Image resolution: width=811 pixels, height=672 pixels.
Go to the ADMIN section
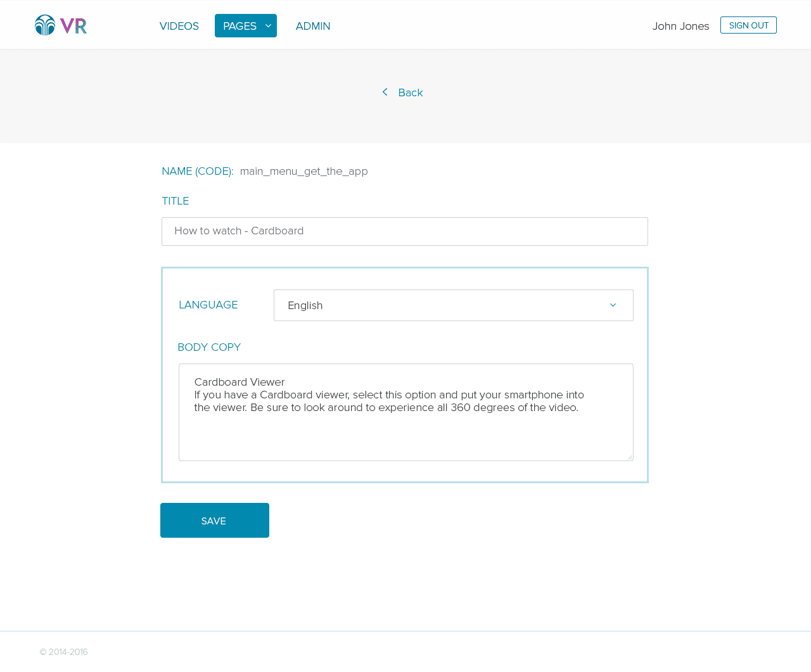313,26
